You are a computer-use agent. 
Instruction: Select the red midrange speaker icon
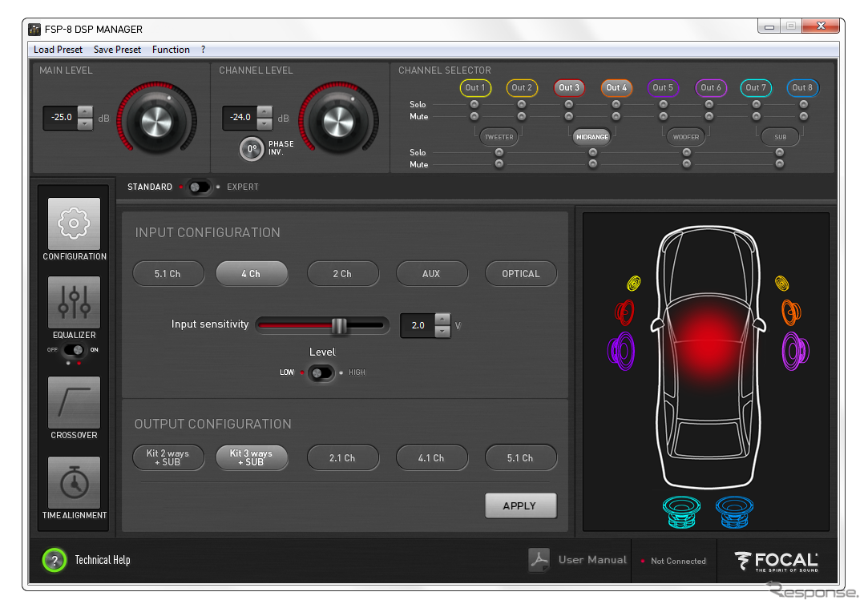[624, 312]
